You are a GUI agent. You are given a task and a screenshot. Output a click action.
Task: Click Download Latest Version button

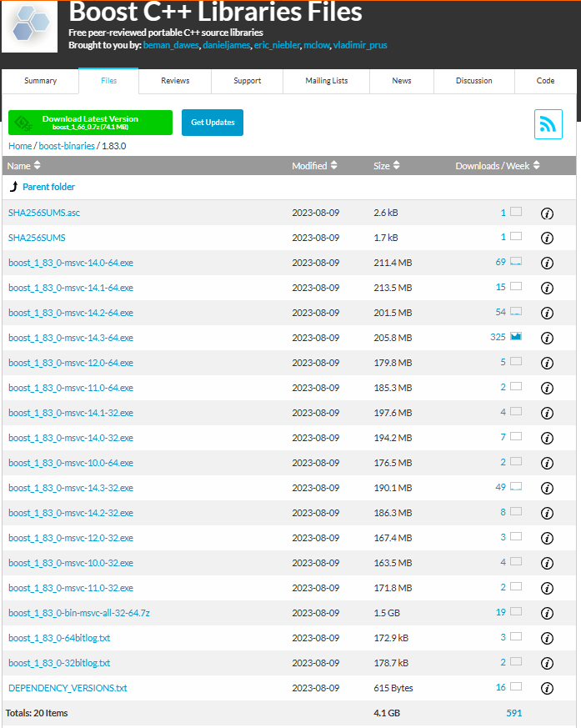tap(91, 123)
